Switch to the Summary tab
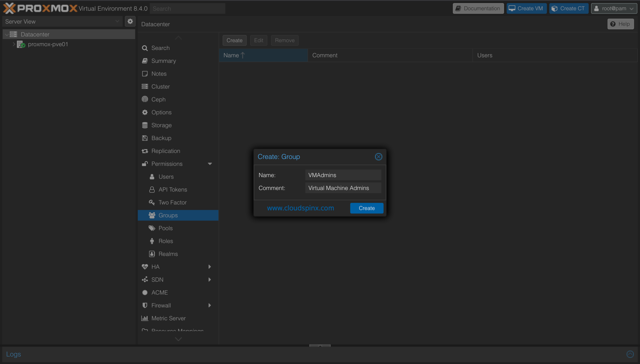The width and height of the screenshot is (640, 364). (163, 61)
